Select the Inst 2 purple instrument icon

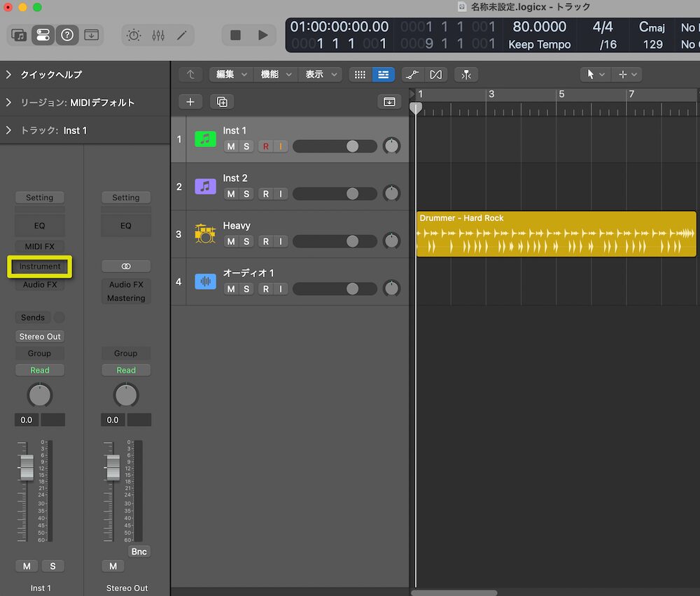tap(205, 187)
